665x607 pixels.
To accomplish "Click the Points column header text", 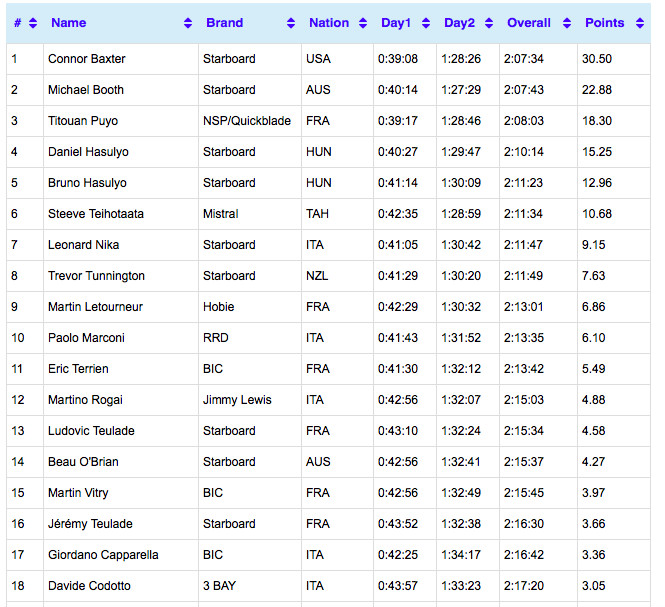I will 604,23.
